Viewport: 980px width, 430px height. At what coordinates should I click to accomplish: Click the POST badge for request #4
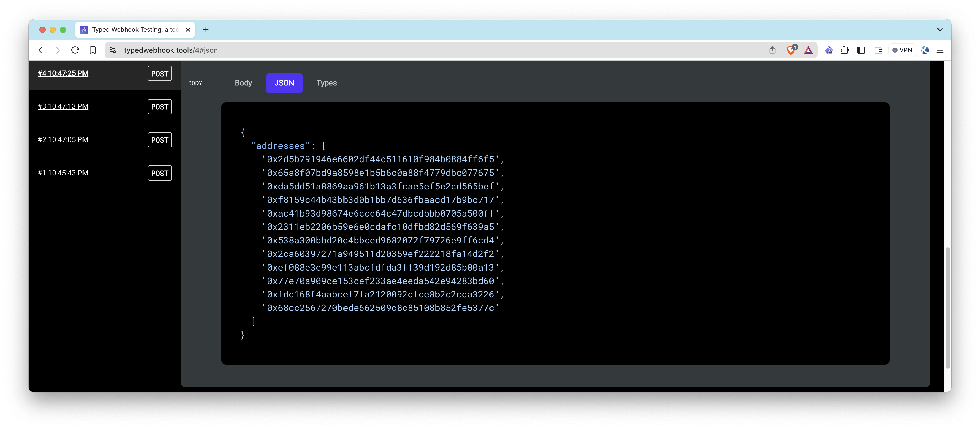(160, 74)
